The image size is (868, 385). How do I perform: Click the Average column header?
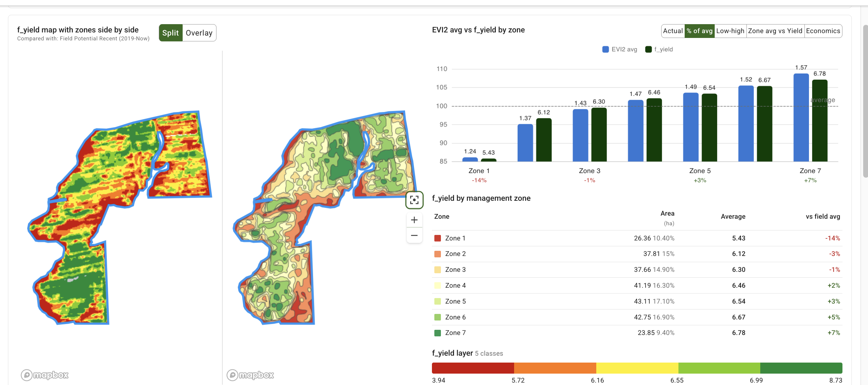click(x=733, y=217)
